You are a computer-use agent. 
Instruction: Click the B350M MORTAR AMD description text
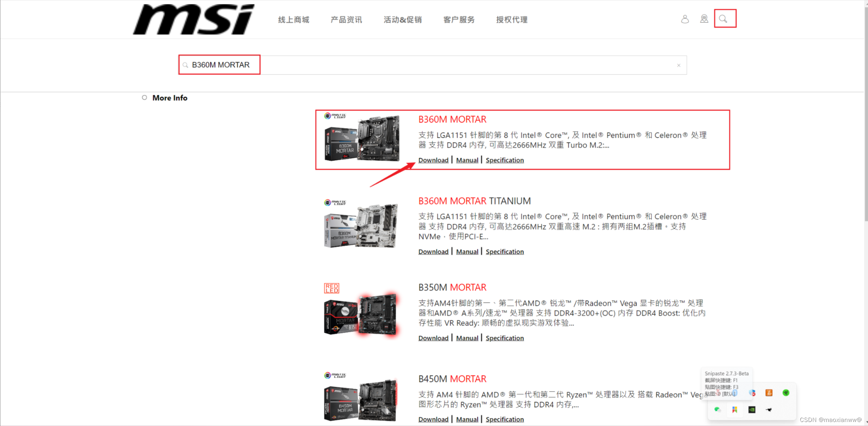coord(562,313)
